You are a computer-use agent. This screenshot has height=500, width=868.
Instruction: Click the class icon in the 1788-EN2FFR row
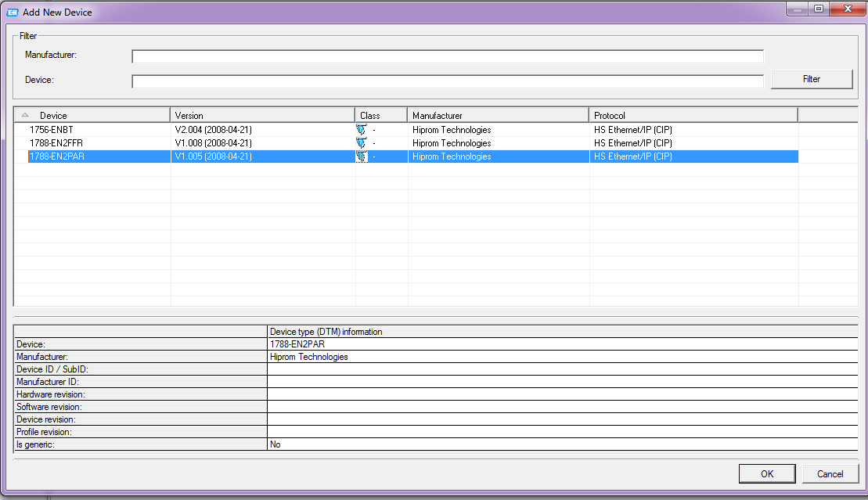click(361, 143)
